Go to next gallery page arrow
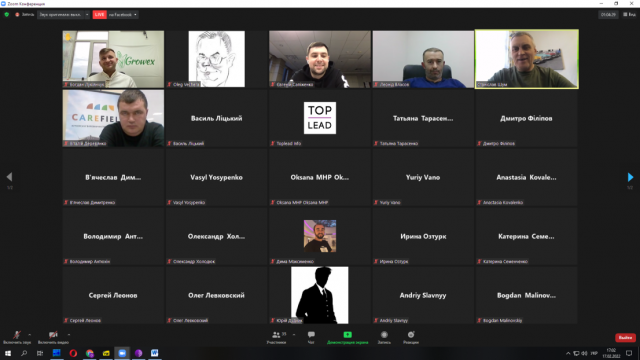The image size is (640, 360). [x=630, y=177]
